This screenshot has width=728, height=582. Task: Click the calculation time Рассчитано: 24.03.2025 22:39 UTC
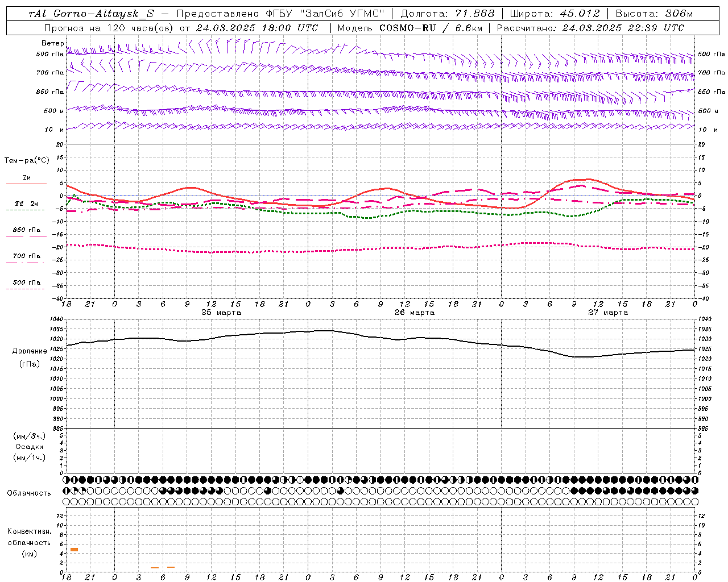tap(590, 28)
